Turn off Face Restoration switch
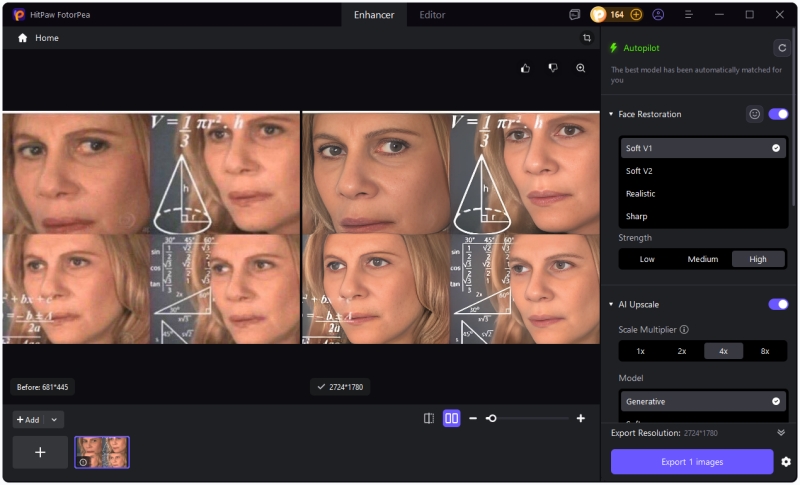 778,114
